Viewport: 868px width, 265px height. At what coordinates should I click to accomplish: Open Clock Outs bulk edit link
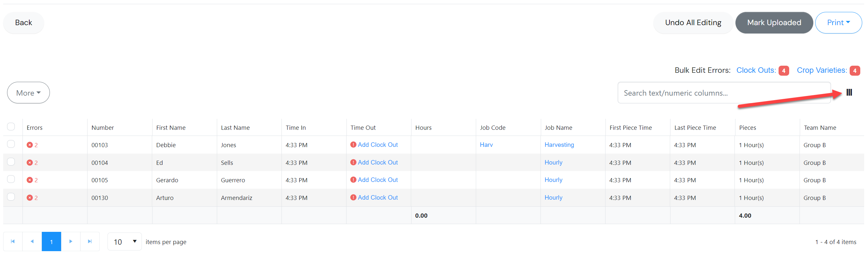click(756, 70)
